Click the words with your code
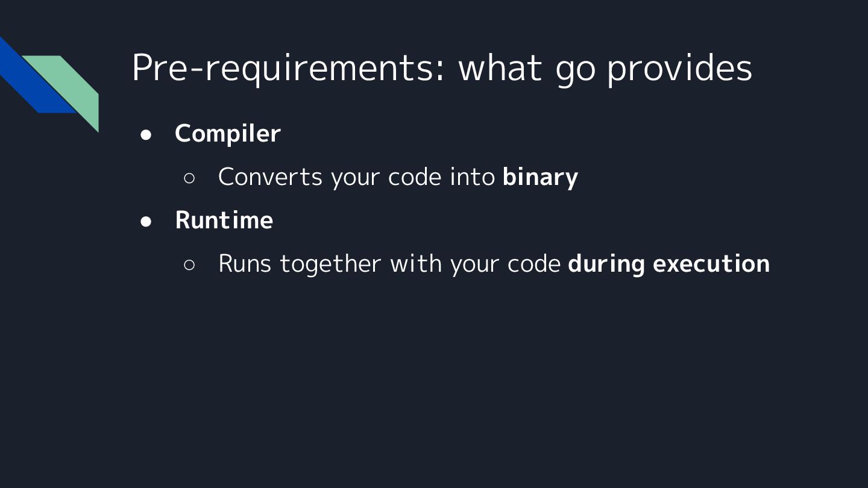This screenshot has width=868, height=488. 475,264
